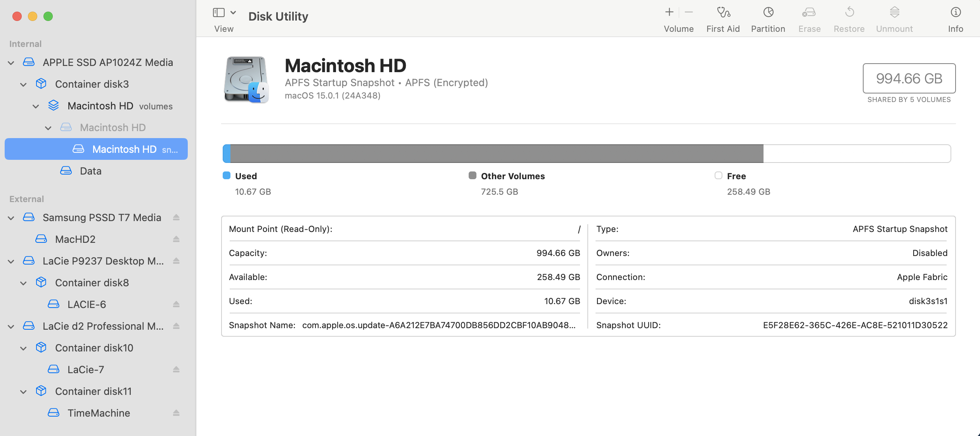980x436 pixels.
Task: Click the First Aid stethoscope icon
Action: click(723, 12)
